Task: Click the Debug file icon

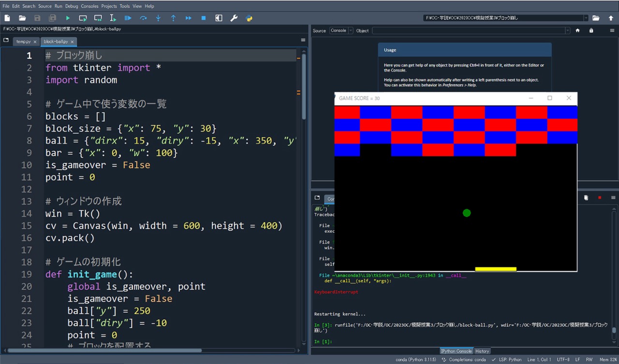Action: pyautogui.click(x=128, y=18)
